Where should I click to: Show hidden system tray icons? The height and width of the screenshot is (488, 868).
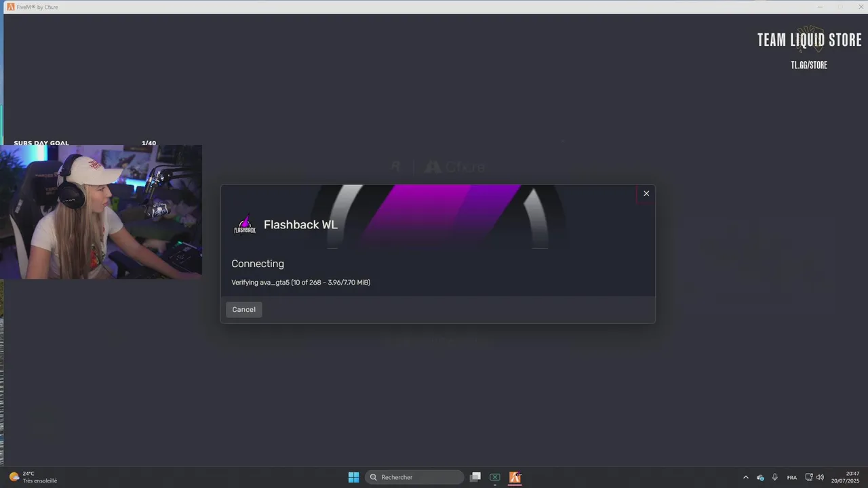pos(746,477)
